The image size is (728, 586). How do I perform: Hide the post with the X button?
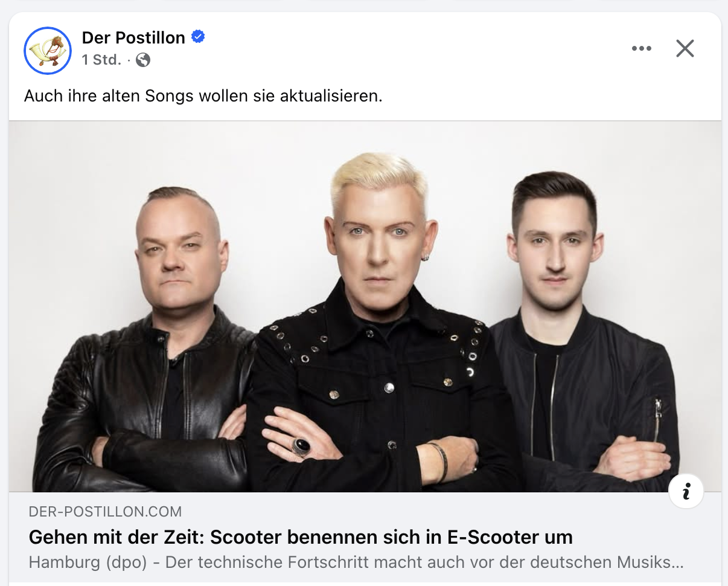685,48
